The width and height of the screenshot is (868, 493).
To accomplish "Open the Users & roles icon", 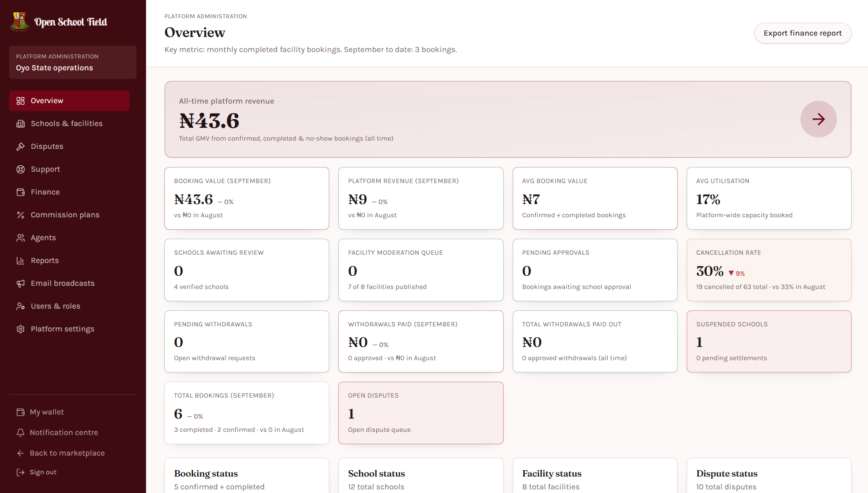I will 21,306.
